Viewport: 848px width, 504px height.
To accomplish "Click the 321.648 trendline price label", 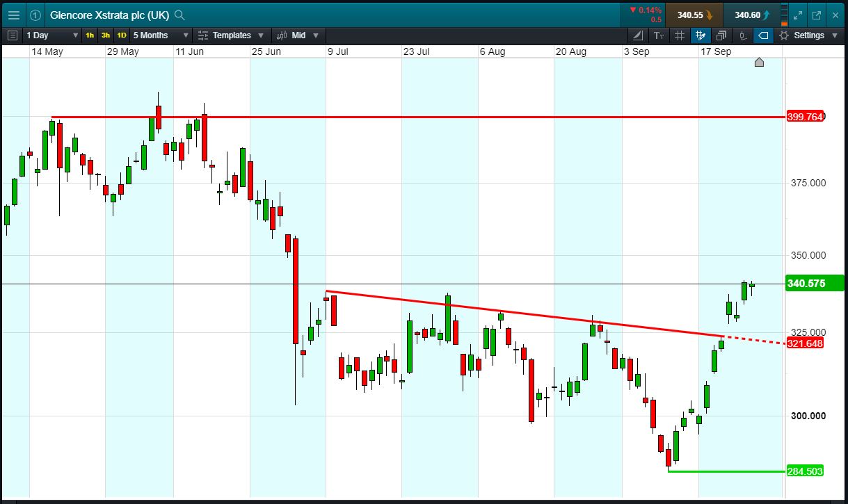I will point(805,343).
